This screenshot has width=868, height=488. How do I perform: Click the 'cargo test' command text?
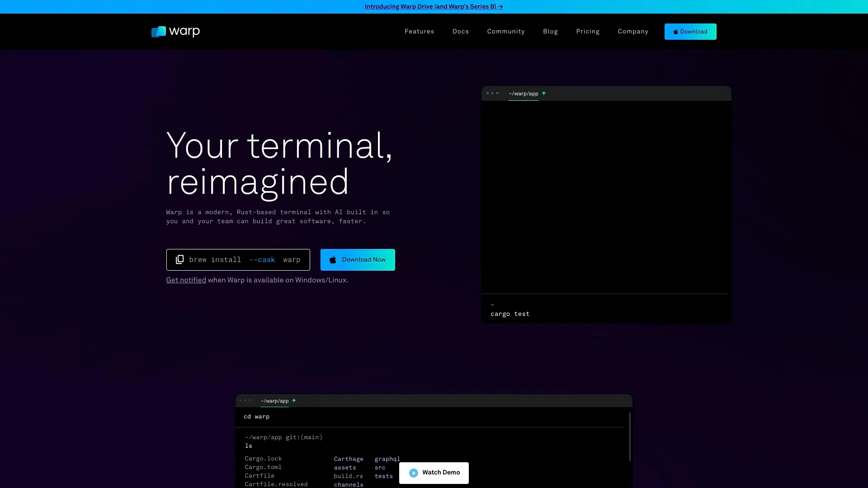(510, 314)
